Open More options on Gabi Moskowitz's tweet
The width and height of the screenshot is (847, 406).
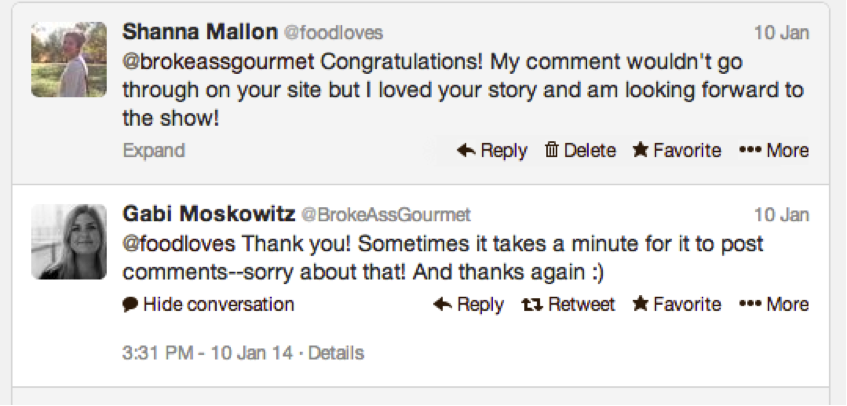(774, 304)
